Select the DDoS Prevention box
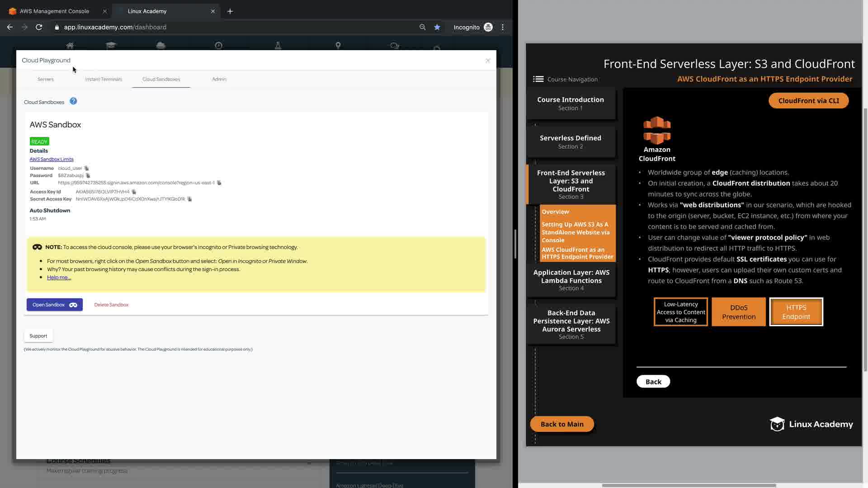The height and width of the screenshot is (488, 868). click(739, 312)
